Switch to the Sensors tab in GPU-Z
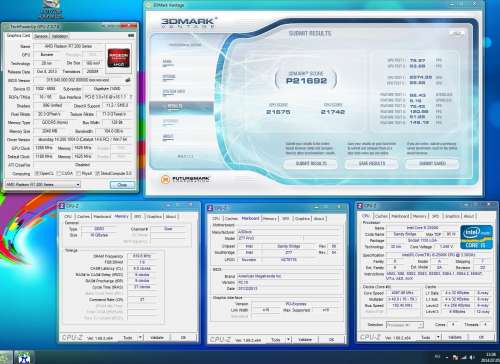This screenshot has width=500, height=364. coord(41,36)
